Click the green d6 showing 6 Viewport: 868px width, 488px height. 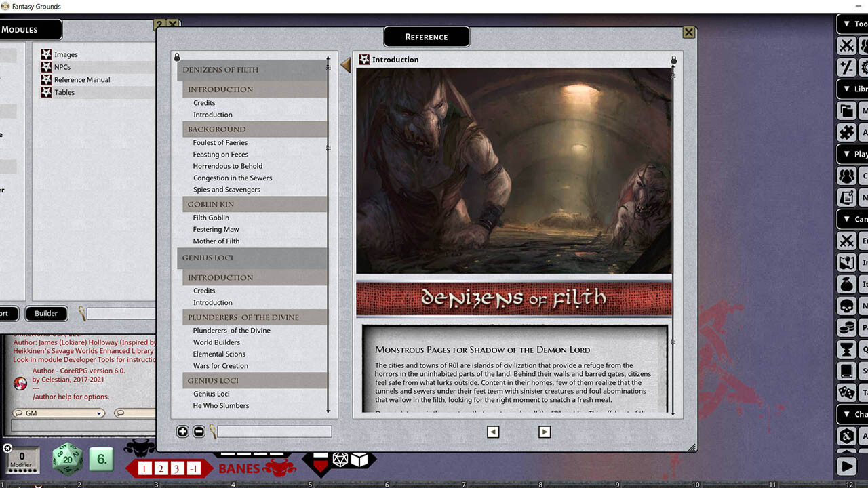coord(100,460)
